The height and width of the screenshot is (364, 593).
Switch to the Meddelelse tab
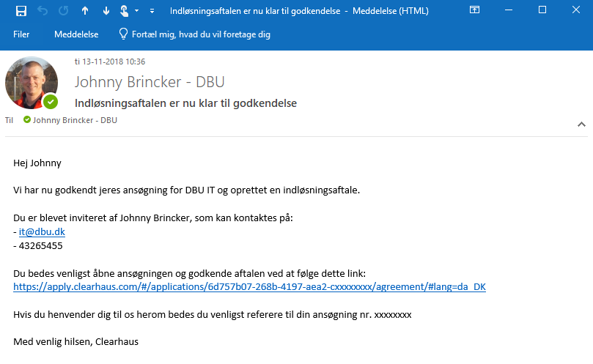click(x=76, y=34)
